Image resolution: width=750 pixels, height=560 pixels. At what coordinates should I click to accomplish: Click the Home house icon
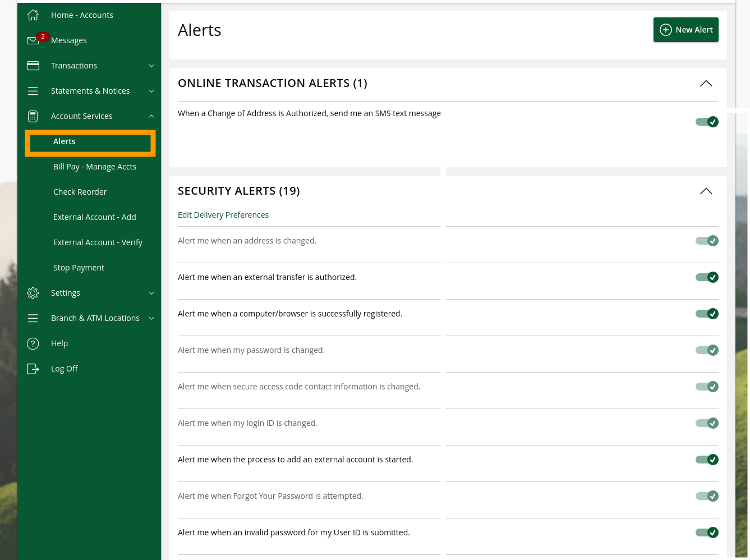33,15
